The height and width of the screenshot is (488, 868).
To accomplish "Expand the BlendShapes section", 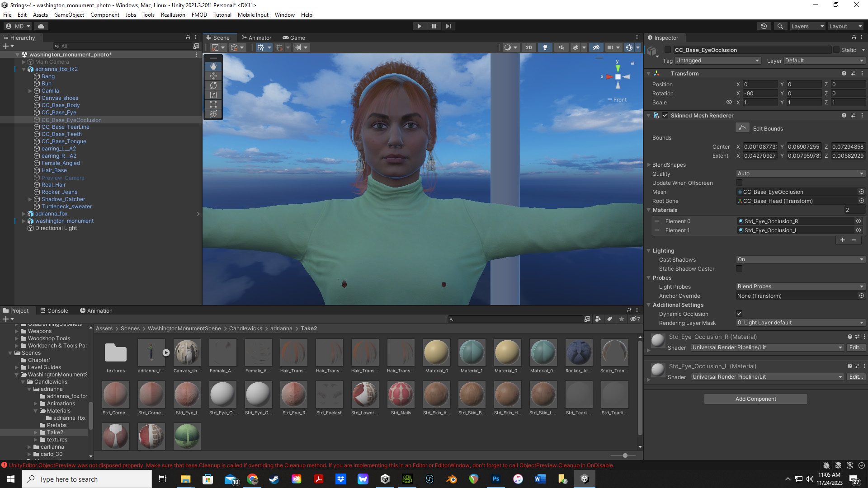I will coord(649,164).
